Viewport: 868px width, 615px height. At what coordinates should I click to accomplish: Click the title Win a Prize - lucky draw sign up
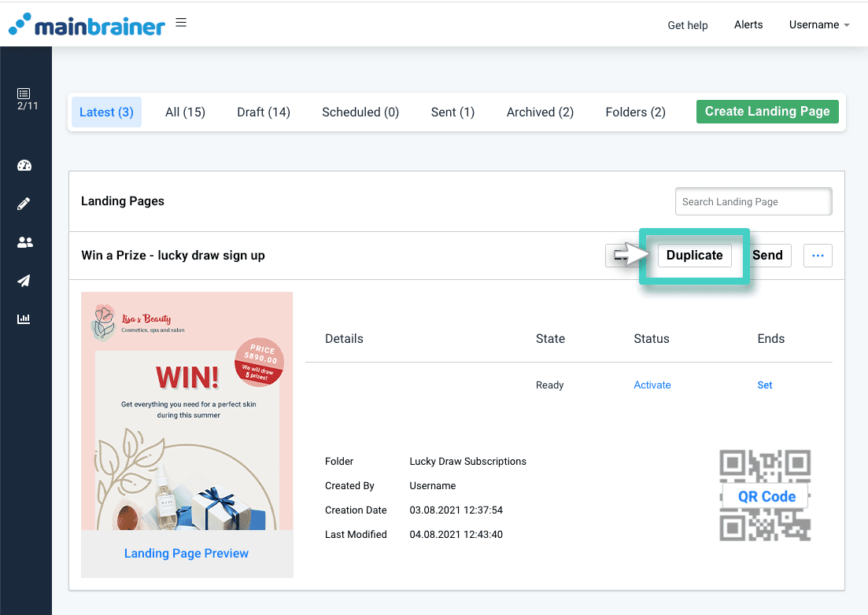pos(172,256)
